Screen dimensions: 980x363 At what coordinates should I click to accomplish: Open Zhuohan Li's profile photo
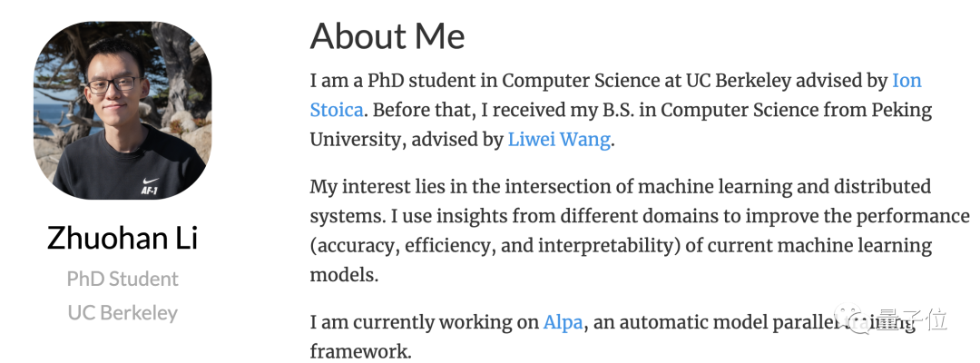pyautogui.click(x=122, y=111)
